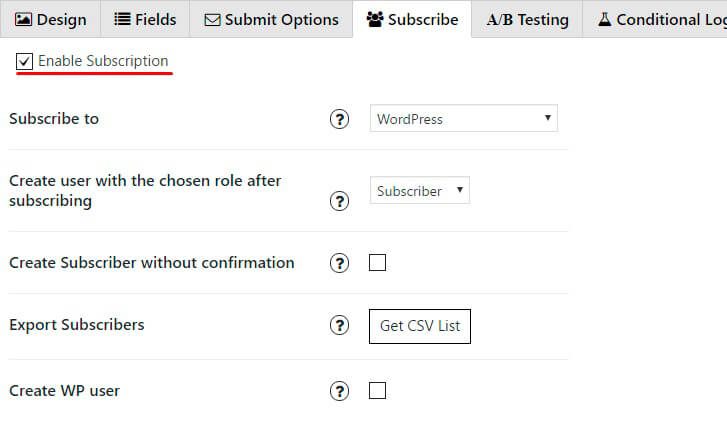Open the Subscribe to WordPress dropdown
Image resolution: width=727 pixels, height=422 pixels.
coord(464,118)
